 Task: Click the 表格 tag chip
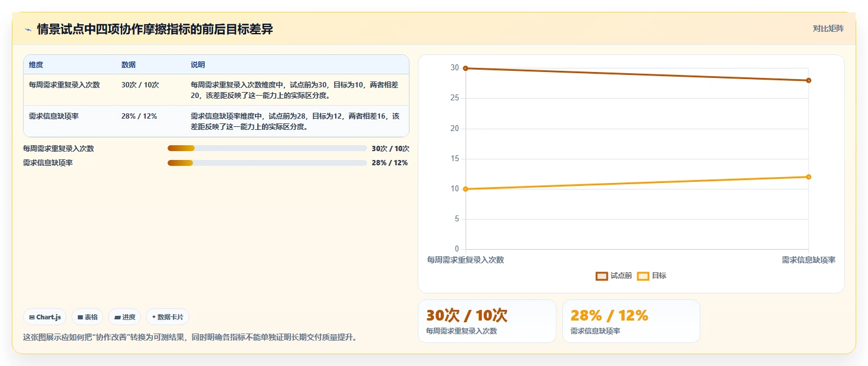(87, 317)
